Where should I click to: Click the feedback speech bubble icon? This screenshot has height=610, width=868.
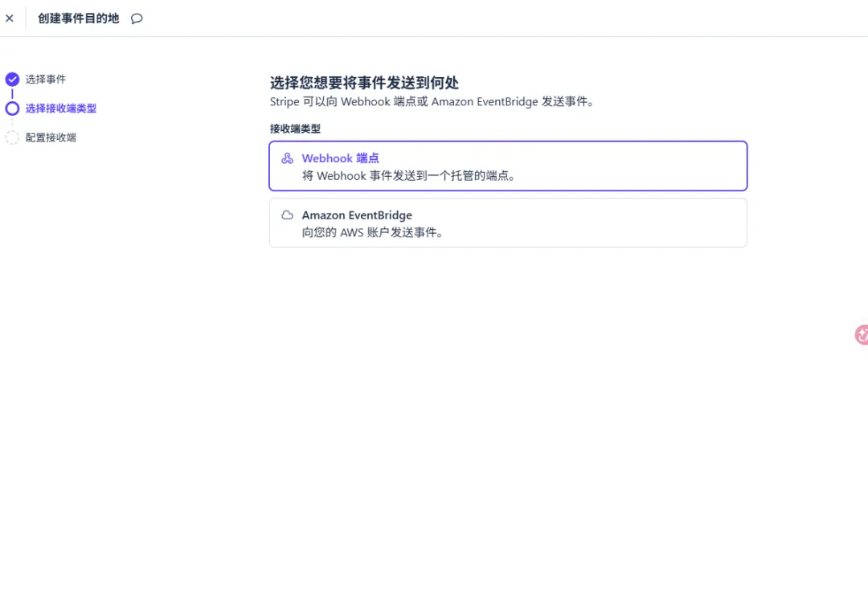[137, 18]
